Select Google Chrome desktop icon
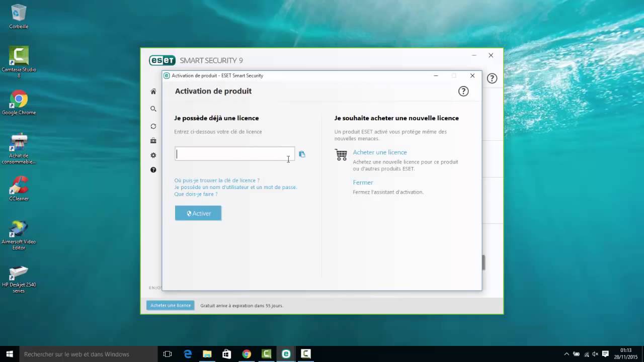644x362 pixels. coord(19,103)
